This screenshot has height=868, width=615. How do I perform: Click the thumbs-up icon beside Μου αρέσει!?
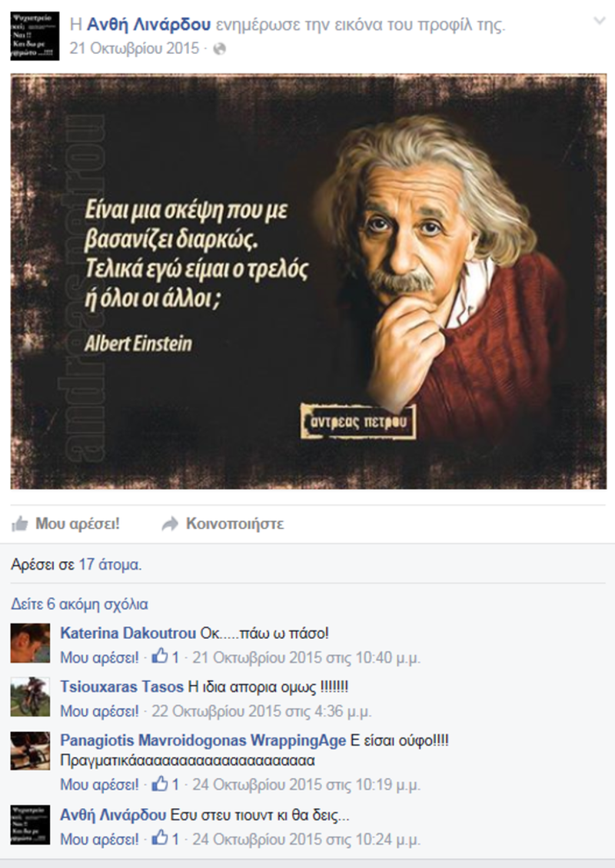coord(20,524)
